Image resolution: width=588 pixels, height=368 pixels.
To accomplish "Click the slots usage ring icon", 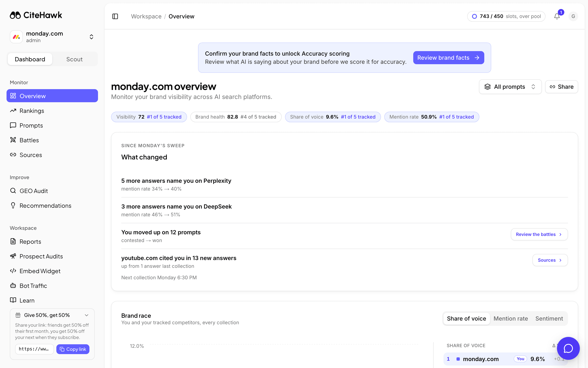I will [x=474, y=16].
